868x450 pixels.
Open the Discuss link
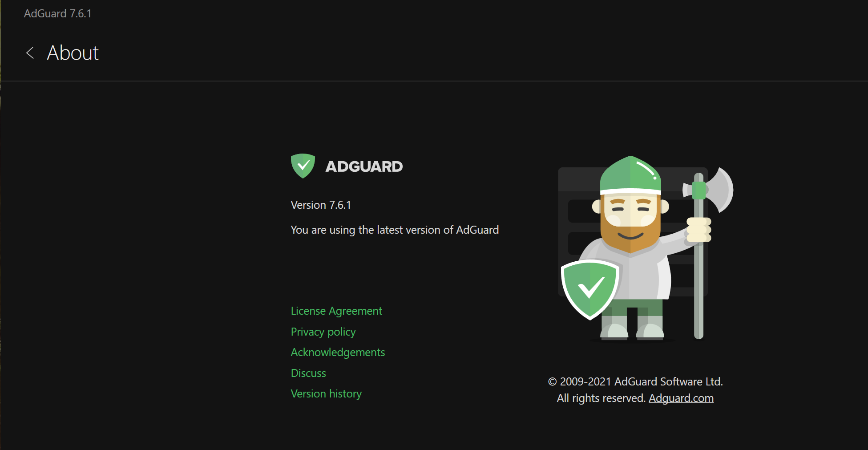pos(308,373)
